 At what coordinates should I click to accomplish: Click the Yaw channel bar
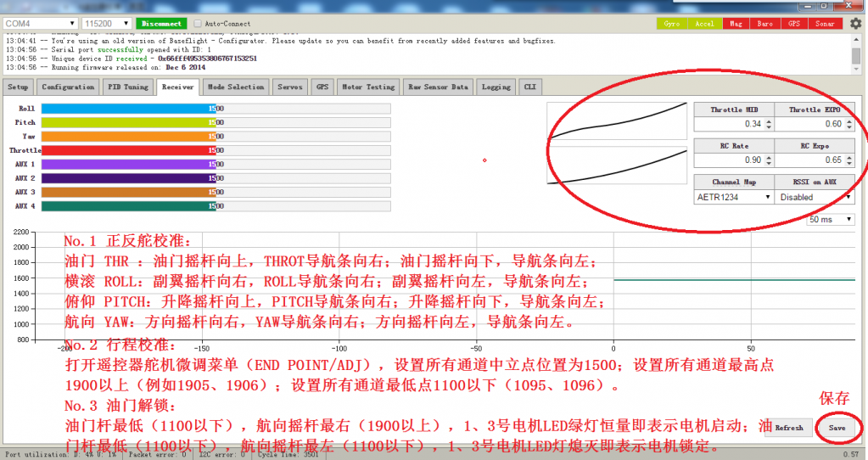click(x=216, y=136)
